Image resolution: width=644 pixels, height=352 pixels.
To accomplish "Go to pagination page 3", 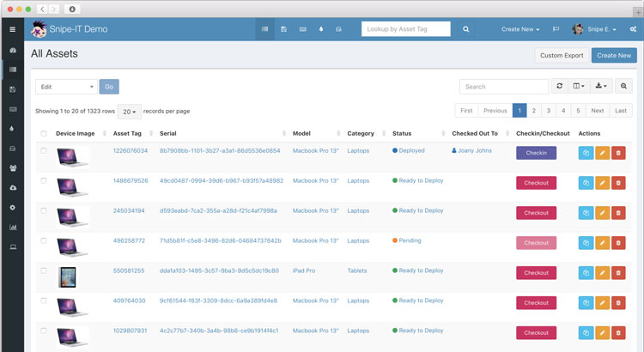I will tap(549, 111).
